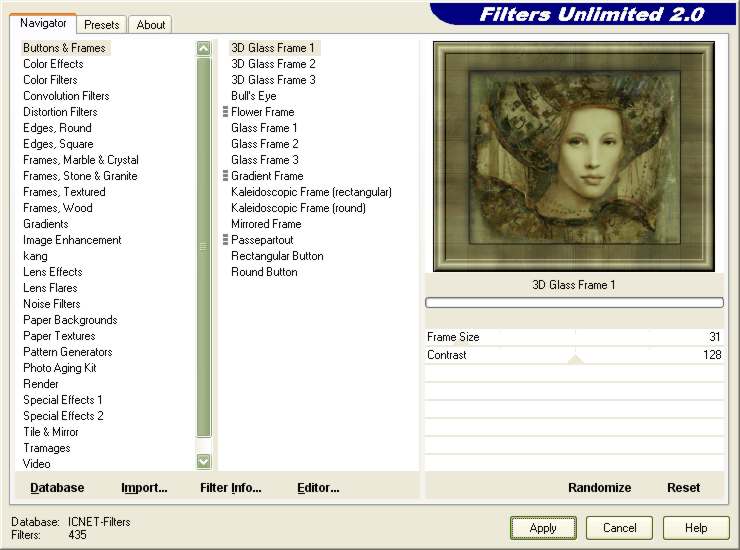
Task: Choose the 3D Glass Frame 2 filter
Action: pos(273,64)
